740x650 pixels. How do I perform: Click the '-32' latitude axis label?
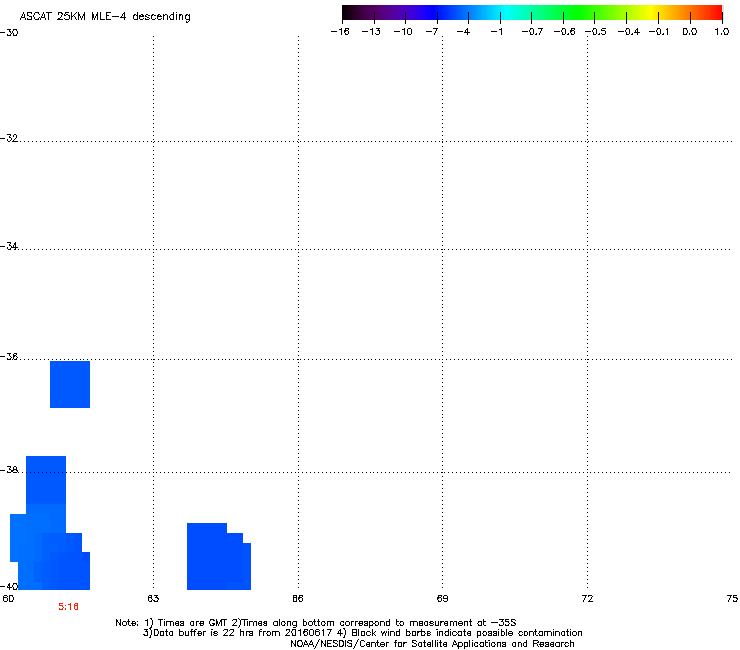tap(9, 138)
